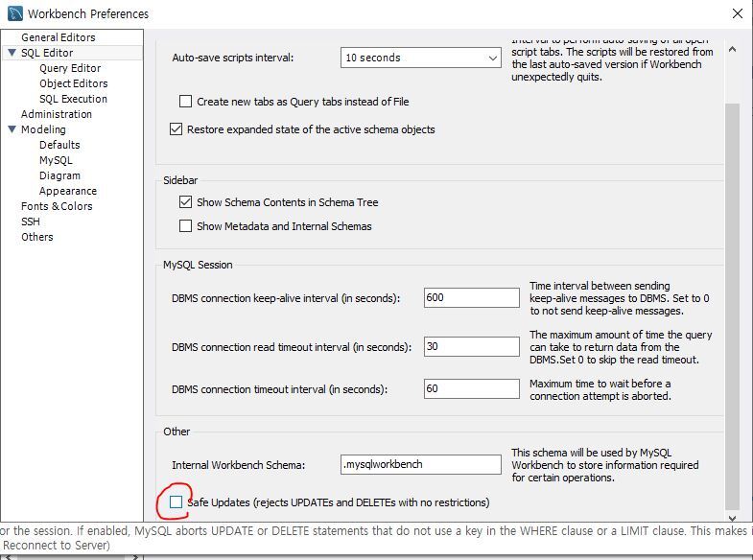Click the 'DBMS connection read timeout interval' label
This screenshot has width=753, height=560.
pos(292,347)
